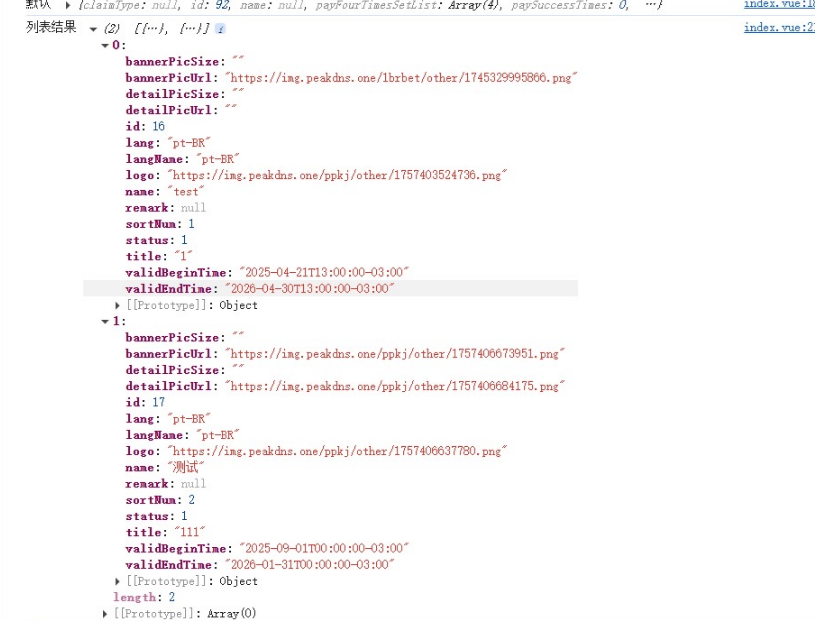Click the second logo URL 1757406637780.png
Viewport: 815px width, 621px height.
point(337,451)
